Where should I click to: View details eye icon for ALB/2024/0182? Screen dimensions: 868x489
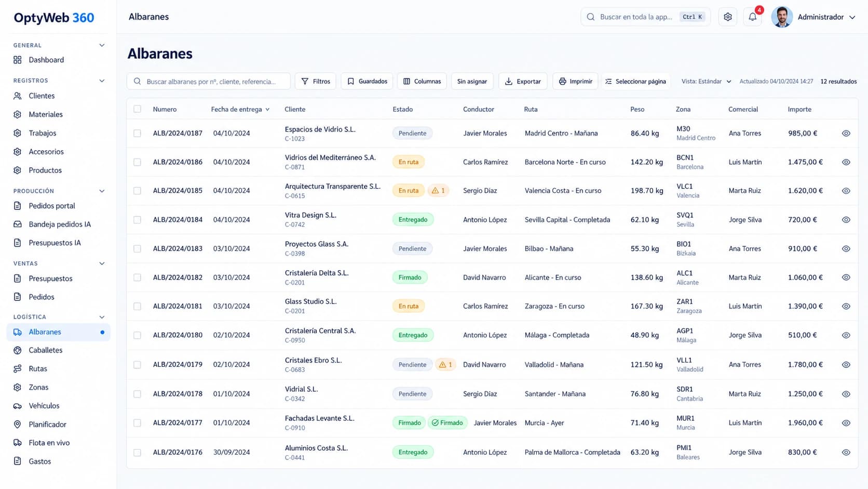coord(846,277)
